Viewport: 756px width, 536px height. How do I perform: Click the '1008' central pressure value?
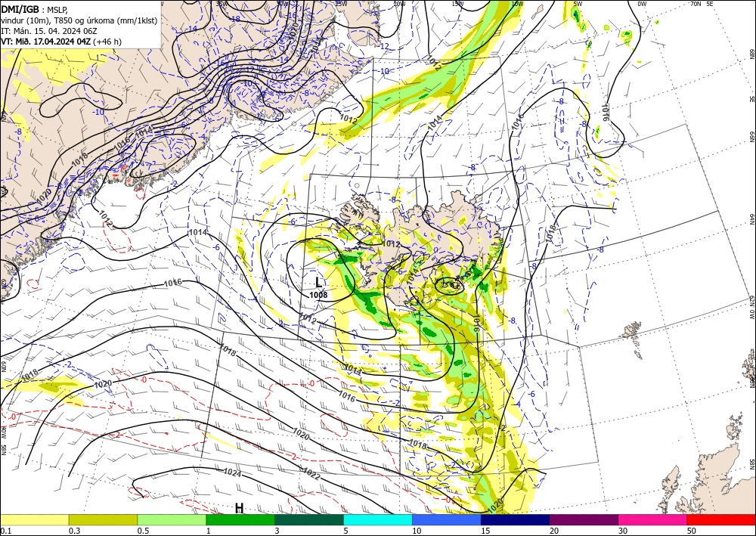click(318, 295)
